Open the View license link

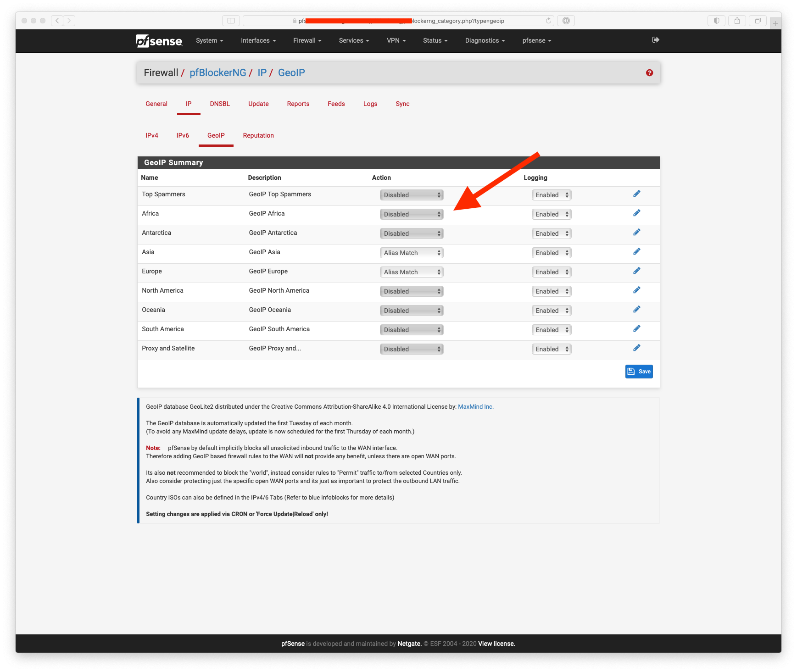click(x=496, y=644)
